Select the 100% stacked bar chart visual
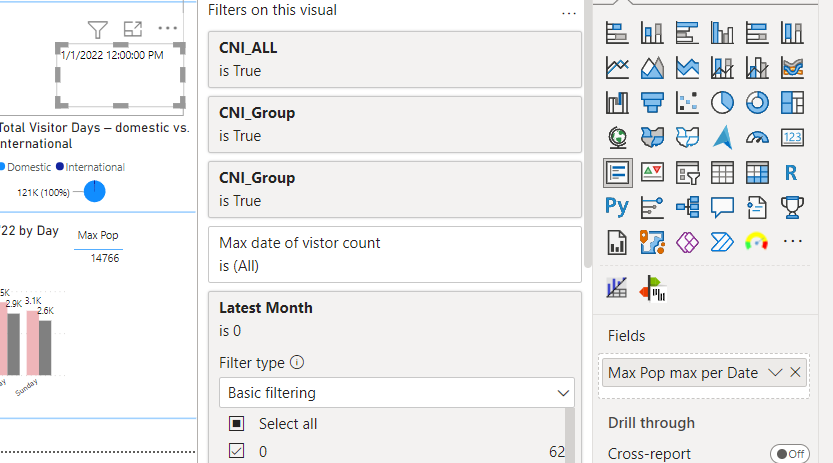Screen dimensions: 833x463 757,33
